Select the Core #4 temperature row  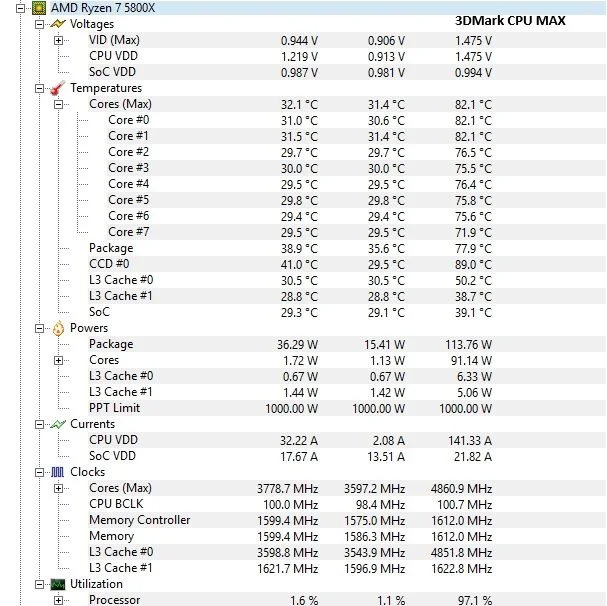[357, 184]
